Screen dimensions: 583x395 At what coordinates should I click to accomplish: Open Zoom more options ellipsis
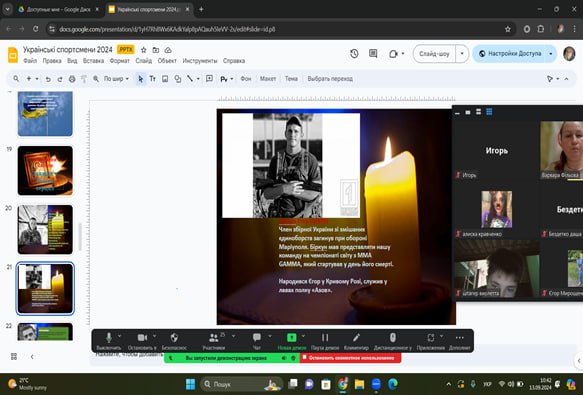[460, 341]
